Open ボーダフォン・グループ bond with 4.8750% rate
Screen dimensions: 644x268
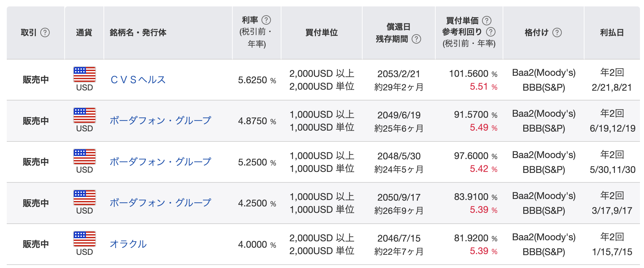160,121
